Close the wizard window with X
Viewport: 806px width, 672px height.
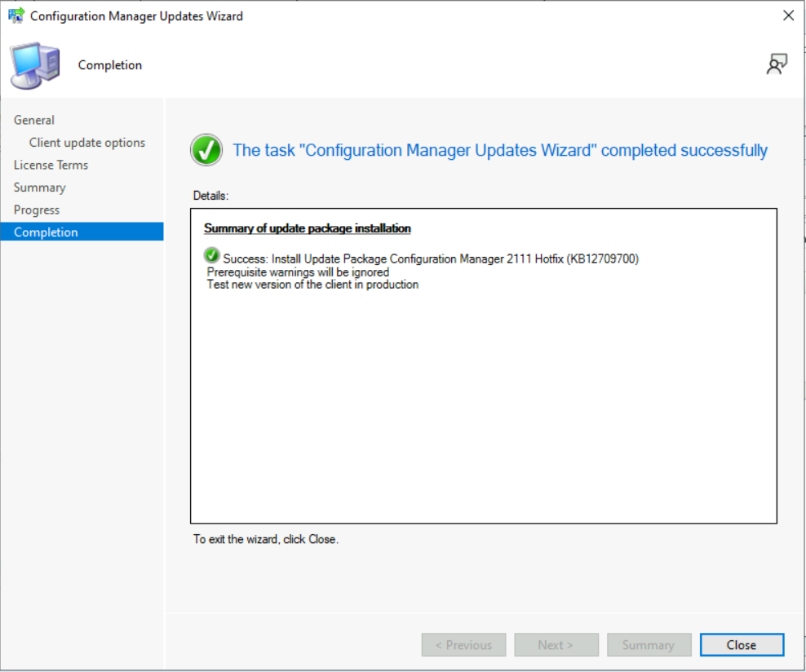(789, 15)
